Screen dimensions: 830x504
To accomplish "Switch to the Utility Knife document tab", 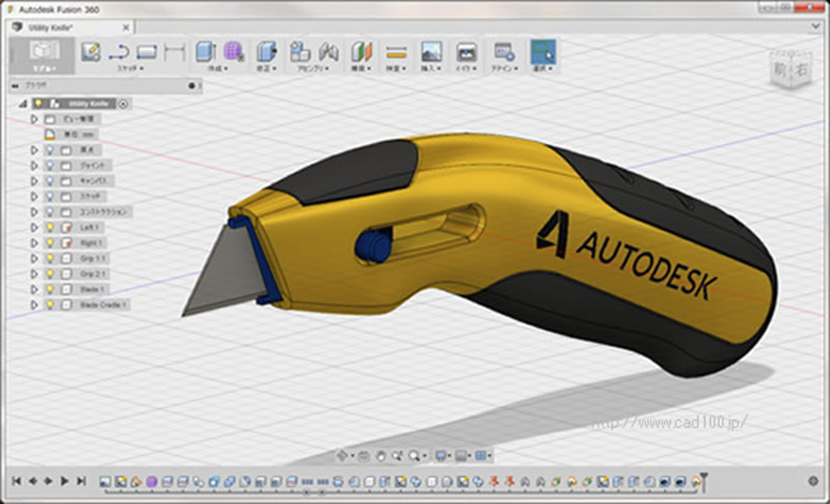I will pyautogui.click(x=71, y=27).
